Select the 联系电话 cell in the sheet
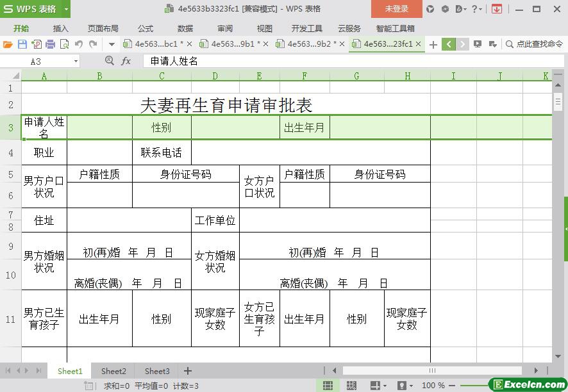Viewport: 568px width, 392px height. point(162,153)
